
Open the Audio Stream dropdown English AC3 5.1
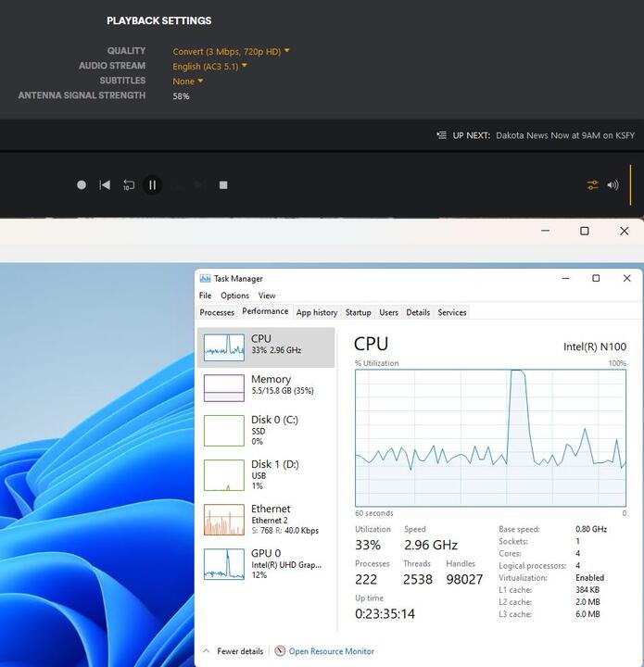[x=209, y=67]
